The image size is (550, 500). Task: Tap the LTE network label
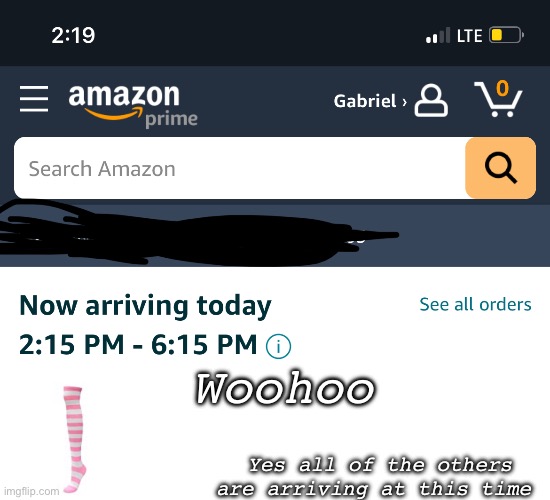tap(469, 36)
